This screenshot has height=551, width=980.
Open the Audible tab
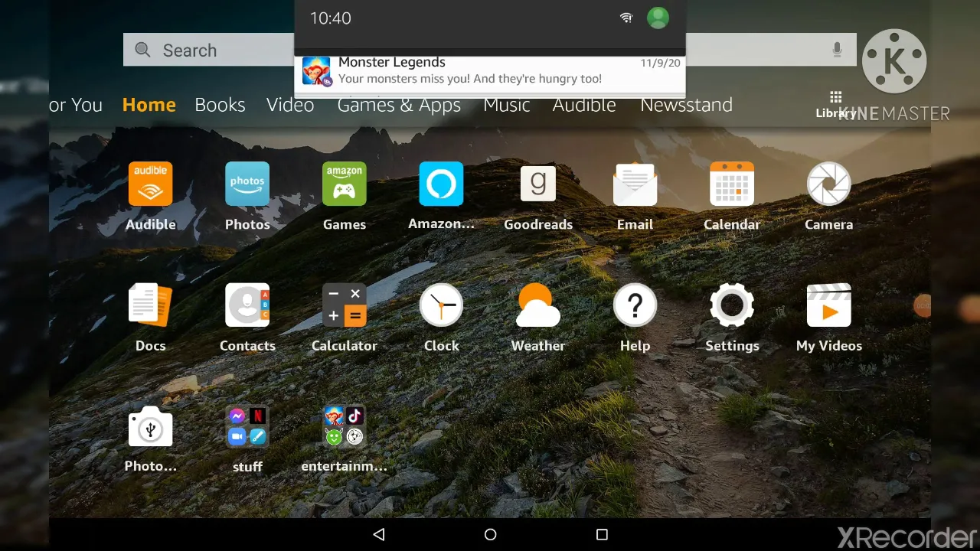point(584,105)
